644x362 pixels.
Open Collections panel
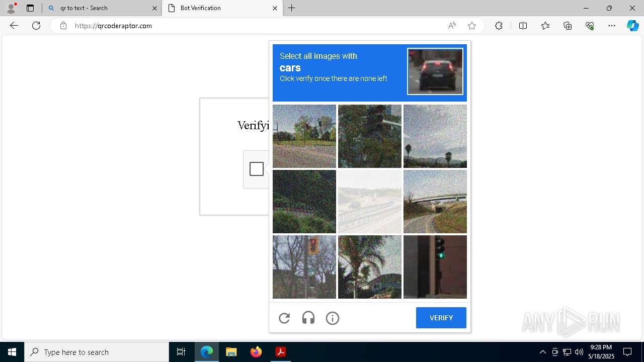tap(568, 26)
